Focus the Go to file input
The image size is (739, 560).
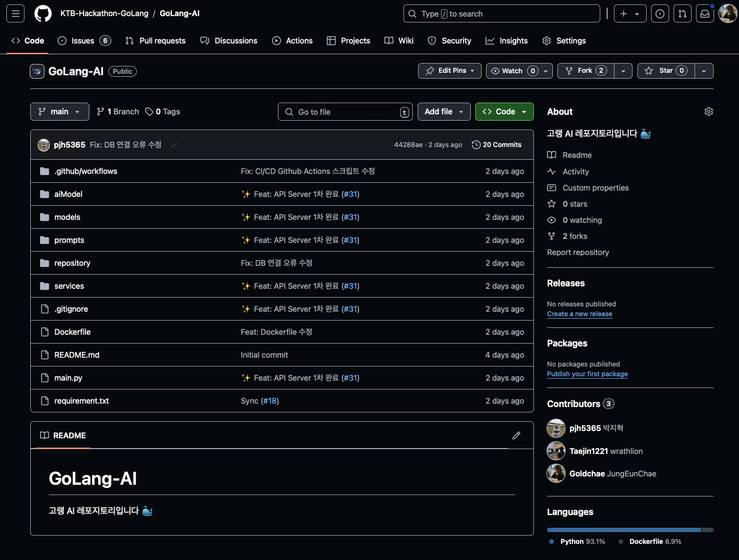[x=345, y=111]
